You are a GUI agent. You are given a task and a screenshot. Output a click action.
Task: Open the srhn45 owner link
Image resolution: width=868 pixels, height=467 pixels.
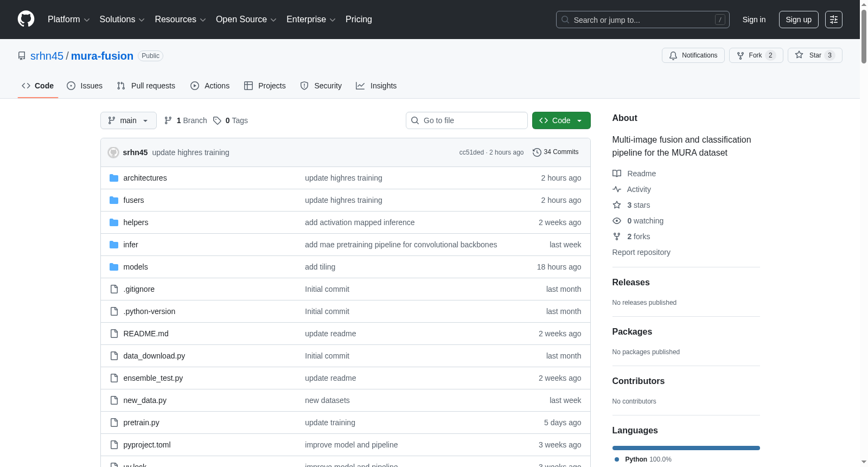pos(47,56)
